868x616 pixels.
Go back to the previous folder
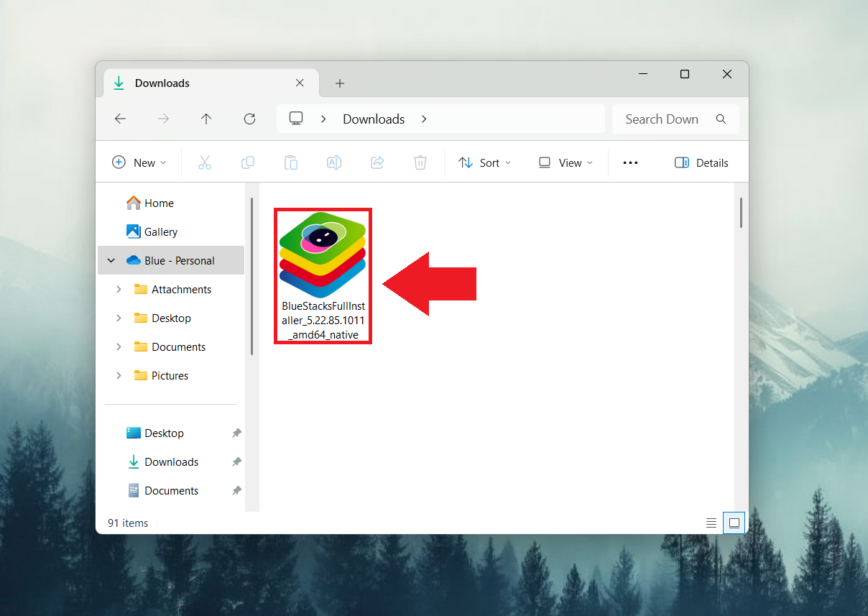point(120,119)
